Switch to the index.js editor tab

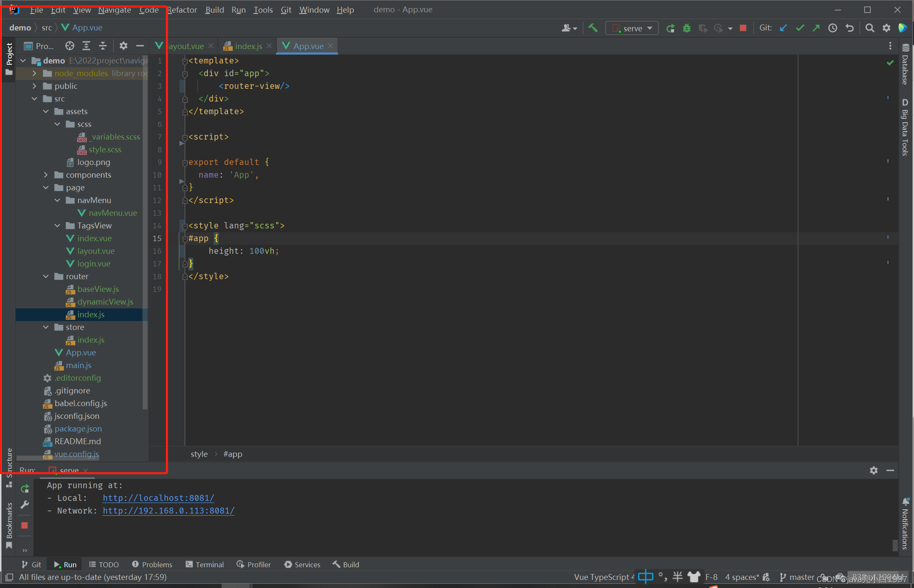(248, 46)
